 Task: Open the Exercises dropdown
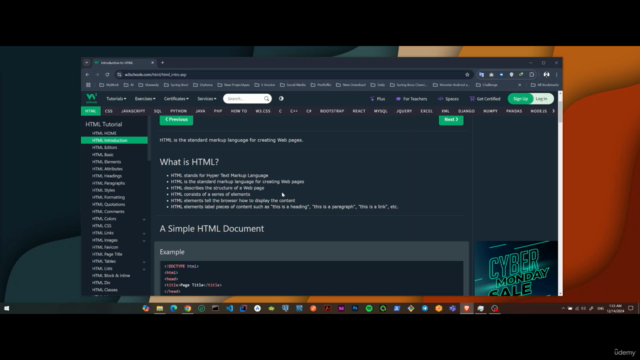(145, 99)
